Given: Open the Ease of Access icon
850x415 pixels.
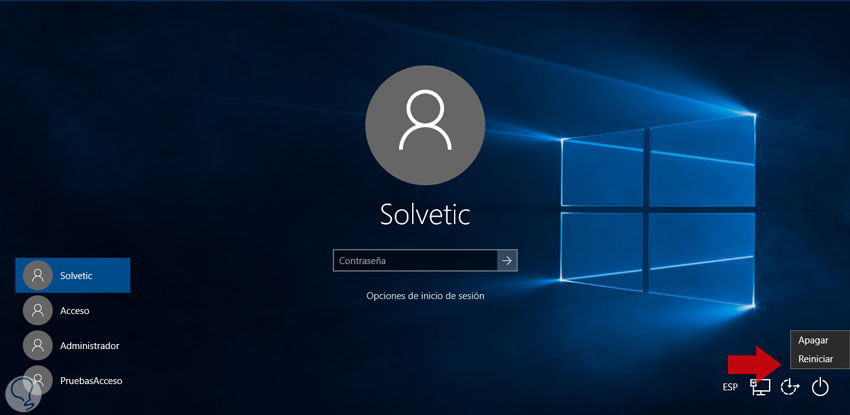Looking at the screenshot, I should tap(790, 387).
